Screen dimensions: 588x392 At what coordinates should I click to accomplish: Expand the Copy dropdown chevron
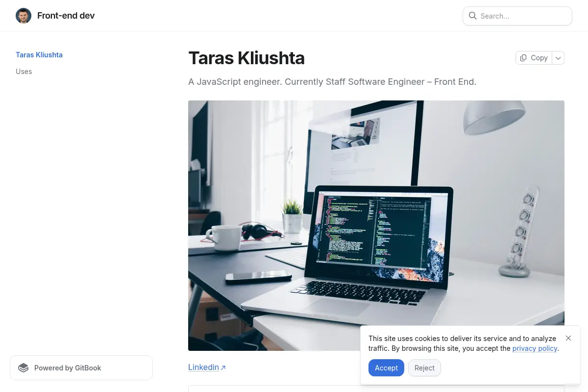tap(558, 58)
